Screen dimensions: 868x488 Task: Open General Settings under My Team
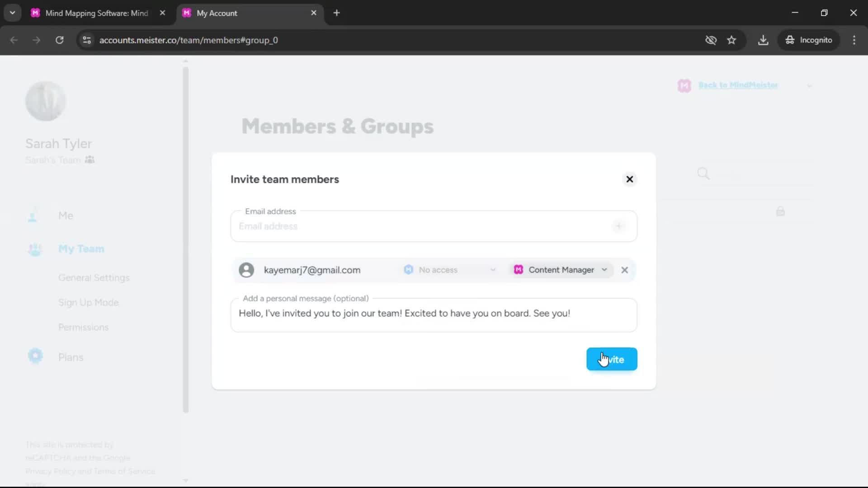point(94,278)
